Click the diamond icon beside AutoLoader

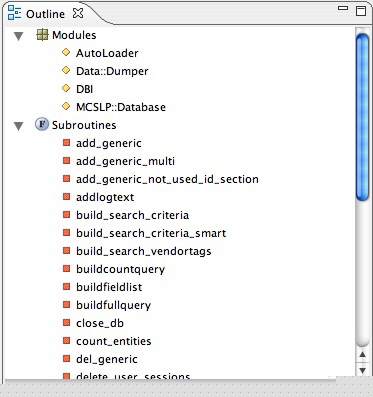coord(66,52)
